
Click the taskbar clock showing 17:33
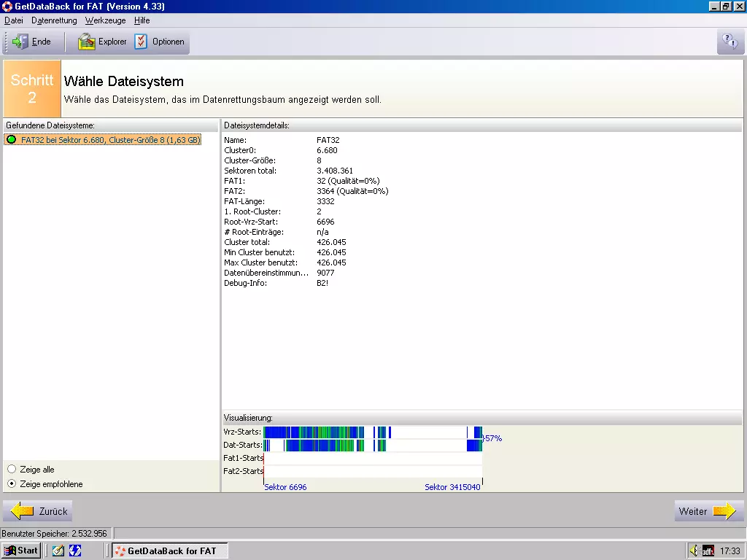(729, 551)
